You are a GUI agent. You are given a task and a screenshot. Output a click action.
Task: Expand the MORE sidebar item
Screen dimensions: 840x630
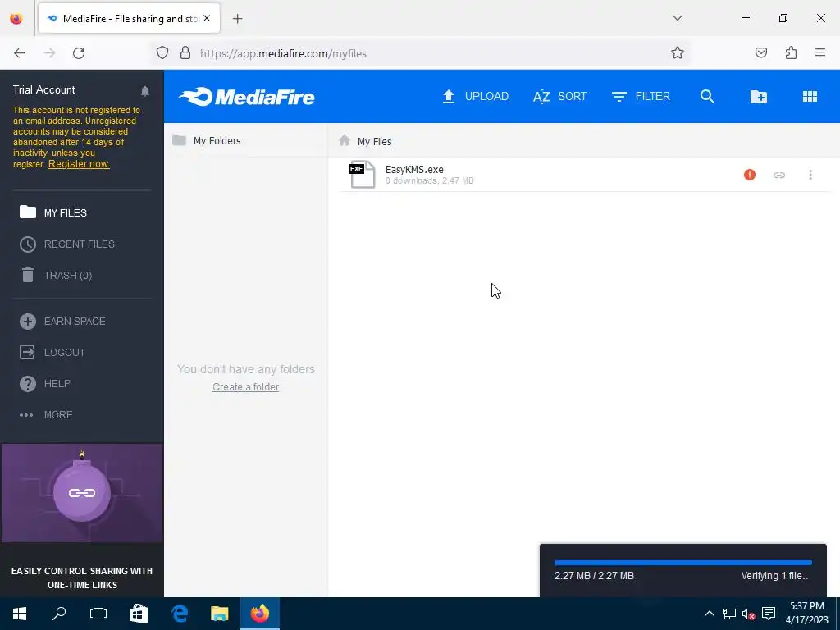[x=46, y=414]
